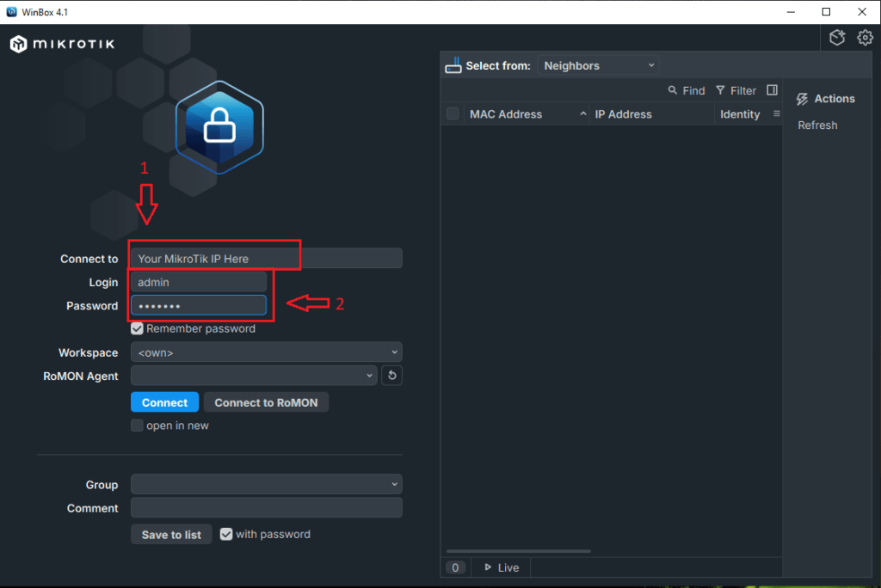This screenshot has width=881, height=588.
Task: Toggle the with password checkbox
Action: coord(226,534)
